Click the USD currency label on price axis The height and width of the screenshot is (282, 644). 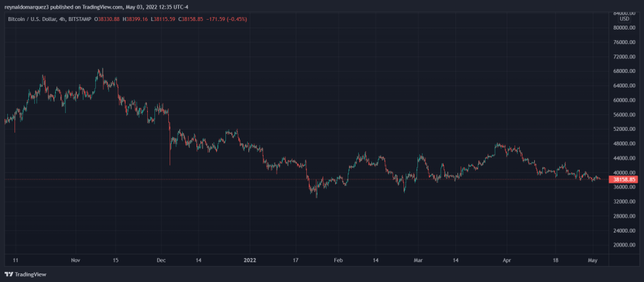pos(624,19)
